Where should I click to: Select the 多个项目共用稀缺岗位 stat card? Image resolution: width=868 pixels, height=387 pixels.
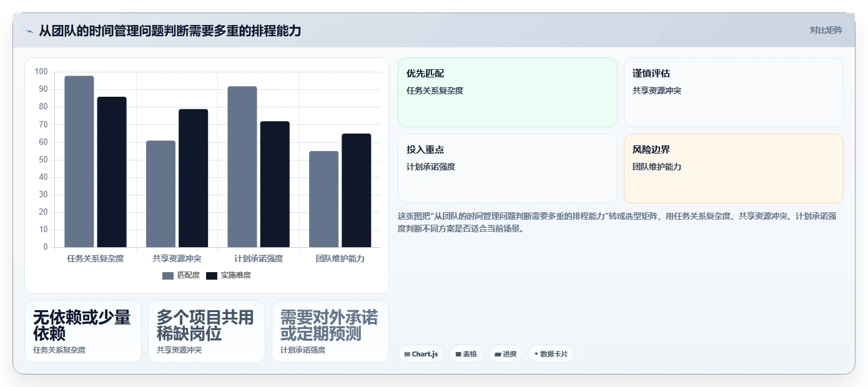coord(207,331)
